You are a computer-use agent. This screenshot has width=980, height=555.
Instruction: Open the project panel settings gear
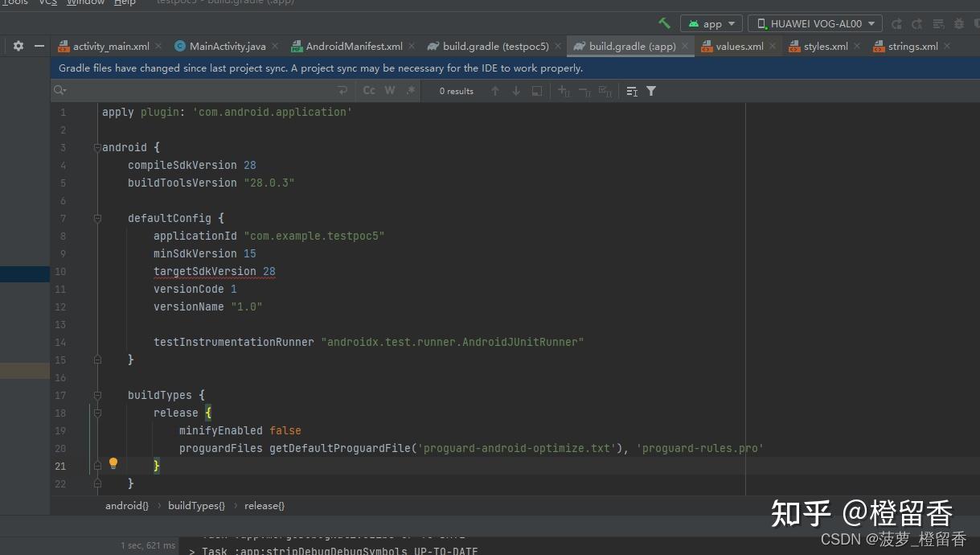point(18,47)
